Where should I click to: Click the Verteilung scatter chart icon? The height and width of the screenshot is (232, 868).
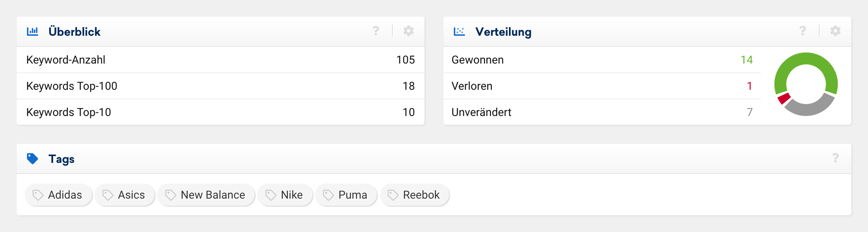(x=459, y=31)
